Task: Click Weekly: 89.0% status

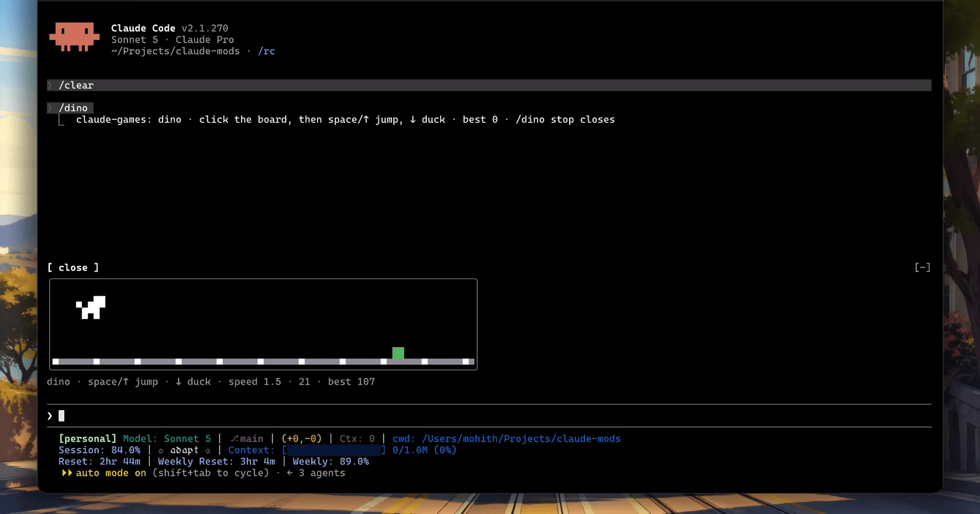Action: 331,461
